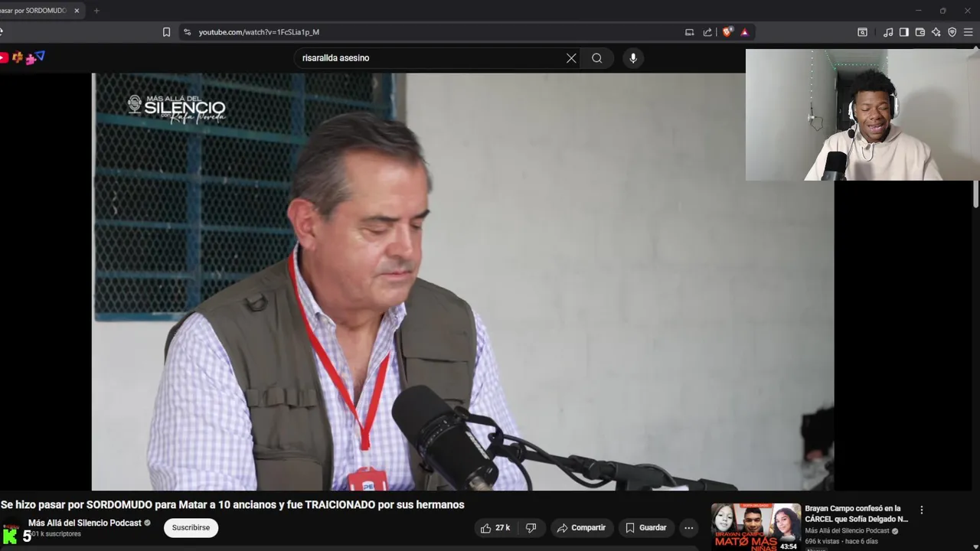Click the pink puzzle extension icon
Screen dimensions: 980x551
30,58
